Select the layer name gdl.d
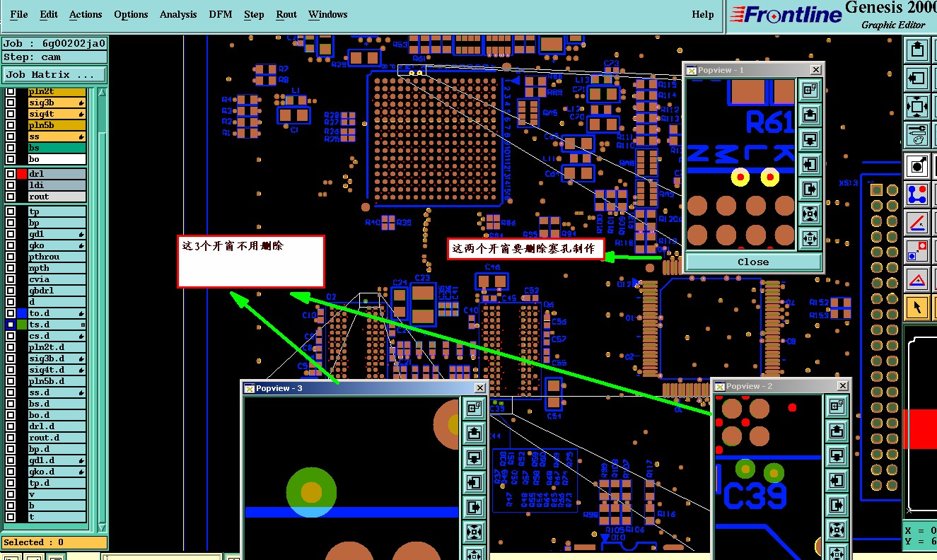This screenshot has width=937, height=560. coord(57,460)
